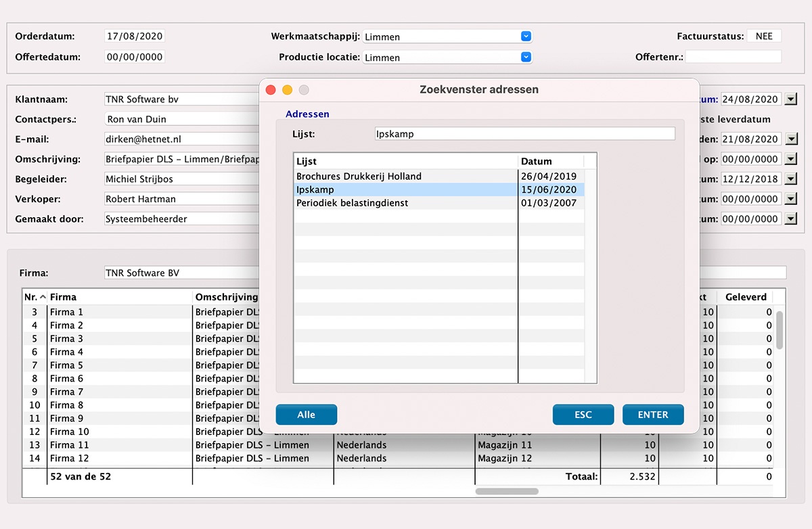The image size is (812, 529).
Task: Click the Offertedatum field
Action: tap(135, 57)
